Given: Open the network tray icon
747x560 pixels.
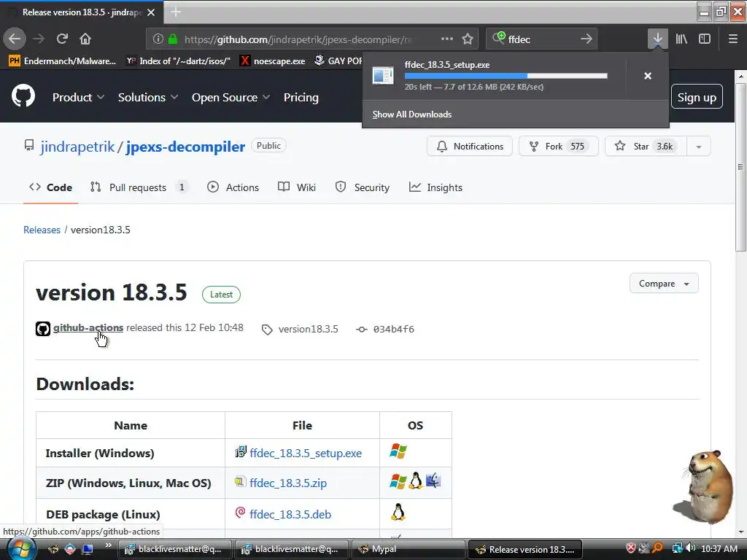Looking at the screenshot, I should click(677, 548).
